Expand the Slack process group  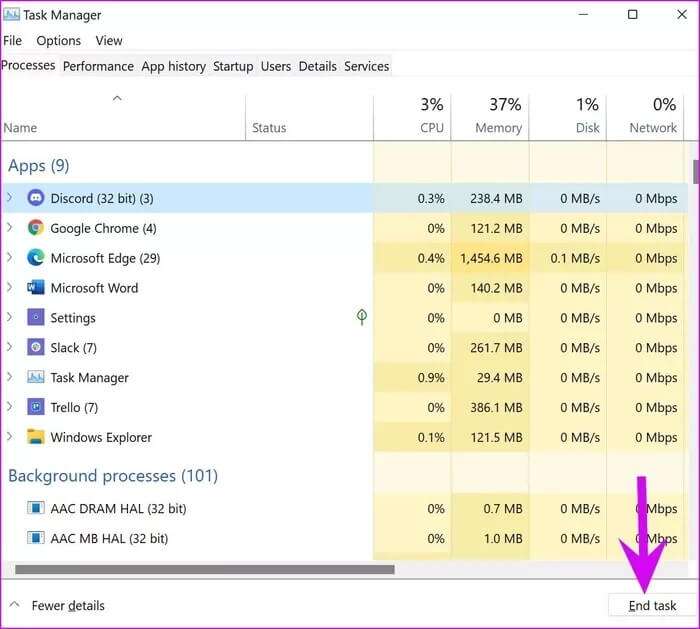(10, 347)
